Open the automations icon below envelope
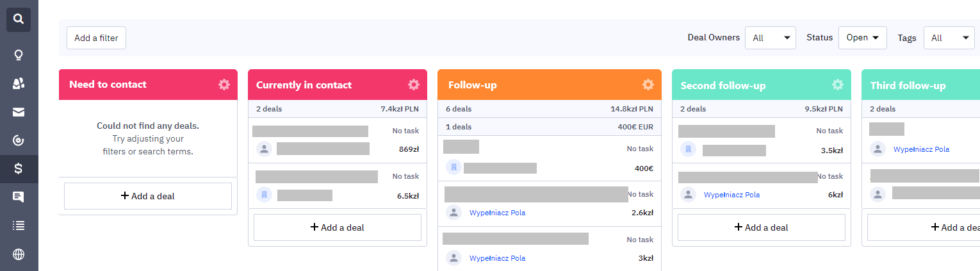980x271 pixels. click(19, 141)
